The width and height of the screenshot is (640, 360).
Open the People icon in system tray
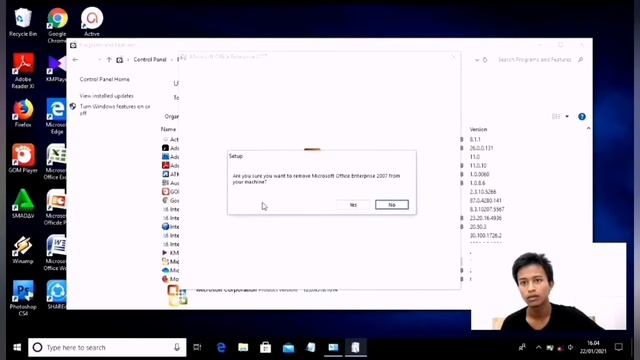[522, 347]
